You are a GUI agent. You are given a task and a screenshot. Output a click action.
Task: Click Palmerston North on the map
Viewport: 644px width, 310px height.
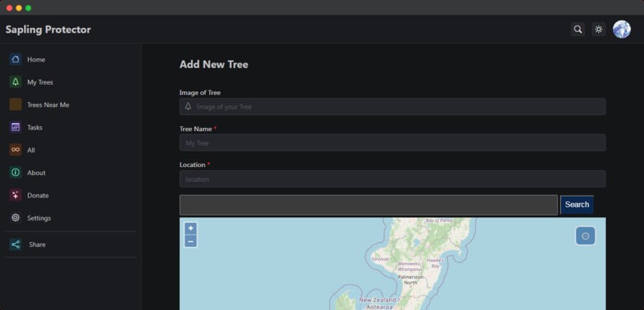click(x=411, y=280)
